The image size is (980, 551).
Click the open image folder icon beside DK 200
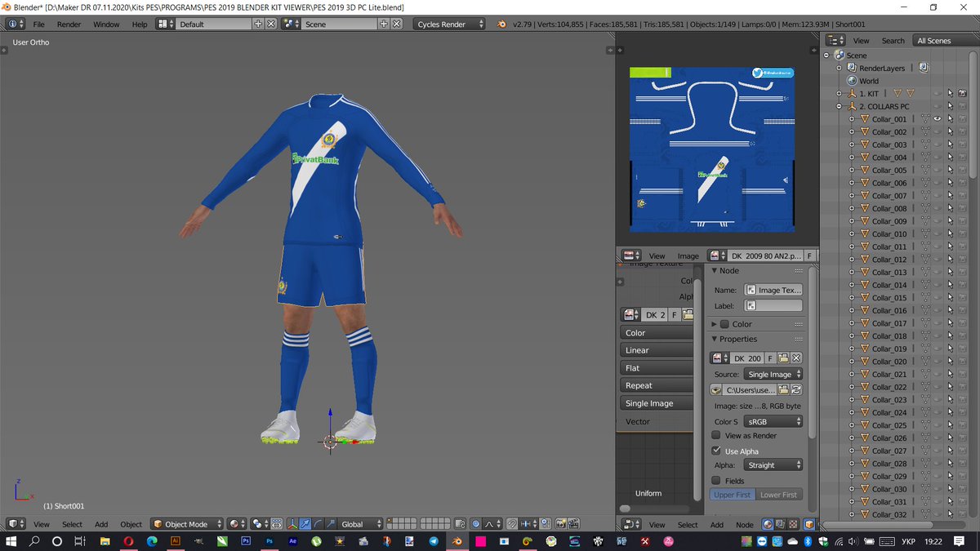point(783,358)
